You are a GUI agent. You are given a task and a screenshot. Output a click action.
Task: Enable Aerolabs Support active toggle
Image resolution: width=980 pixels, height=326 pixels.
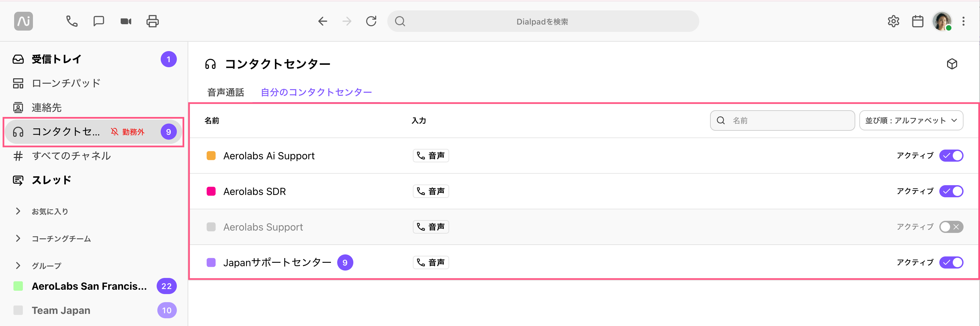(x=951, y=227)
